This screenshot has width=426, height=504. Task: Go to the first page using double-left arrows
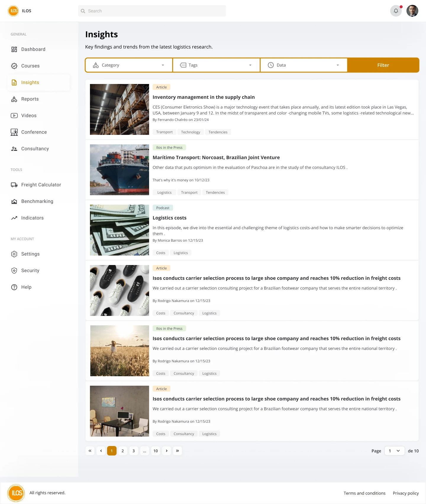pyautogui.click(x=90, y=451)
